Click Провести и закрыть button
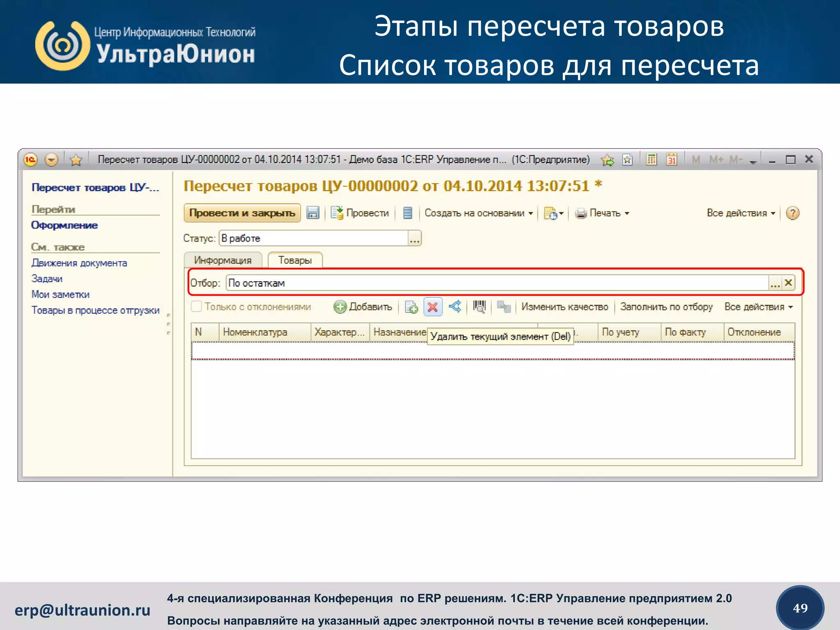840x630 pixels. 242,213
